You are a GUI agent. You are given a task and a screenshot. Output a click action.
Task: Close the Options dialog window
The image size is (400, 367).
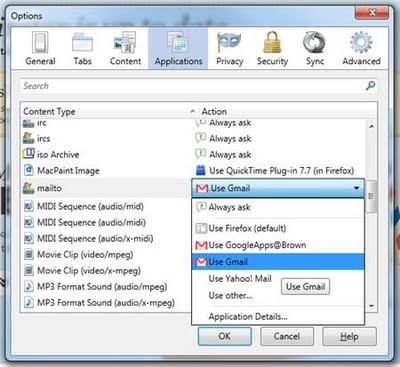(372, 13)
